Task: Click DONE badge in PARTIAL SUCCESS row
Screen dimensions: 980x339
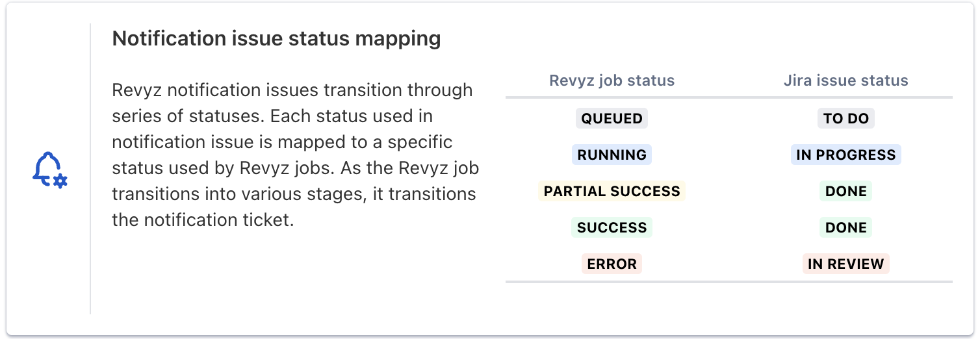Action: click(845, 191)
